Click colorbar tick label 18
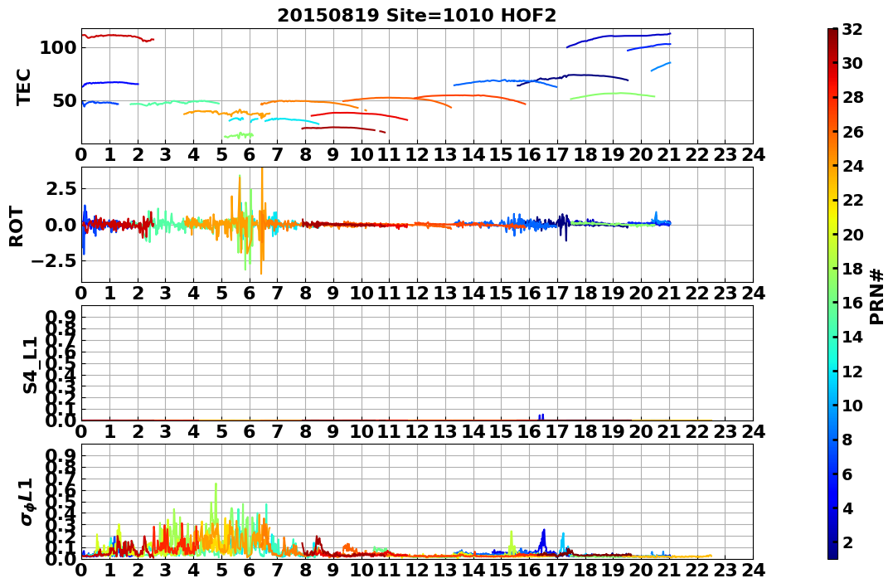893x588 pixels. click(x=852, y=269)
